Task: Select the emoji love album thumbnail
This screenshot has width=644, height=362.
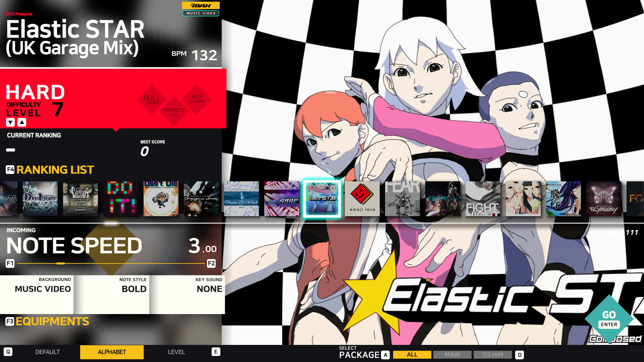Action: 362,198
